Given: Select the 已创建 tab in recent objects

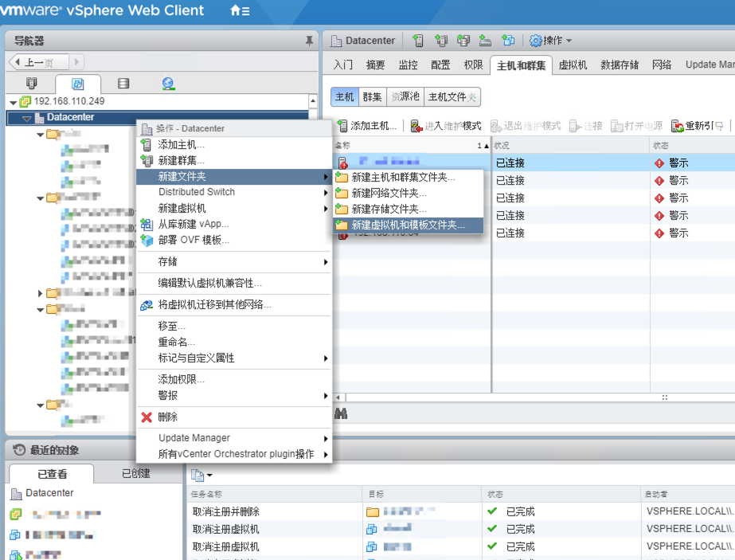Looking at the screenshot, I should click(x=135, y=473).
